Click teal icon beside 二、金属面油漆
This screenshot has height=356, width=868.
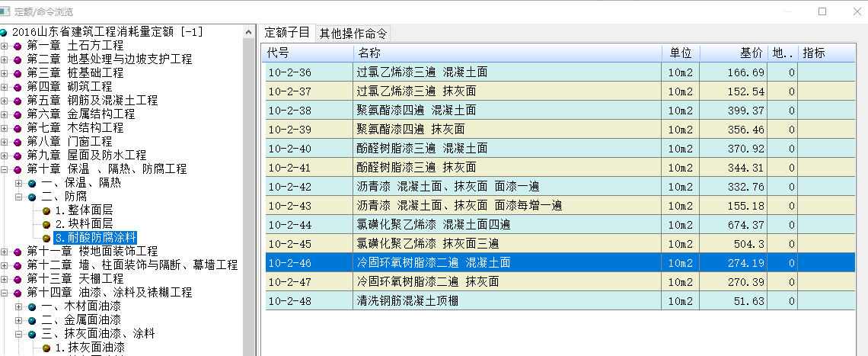click(32, 320)
